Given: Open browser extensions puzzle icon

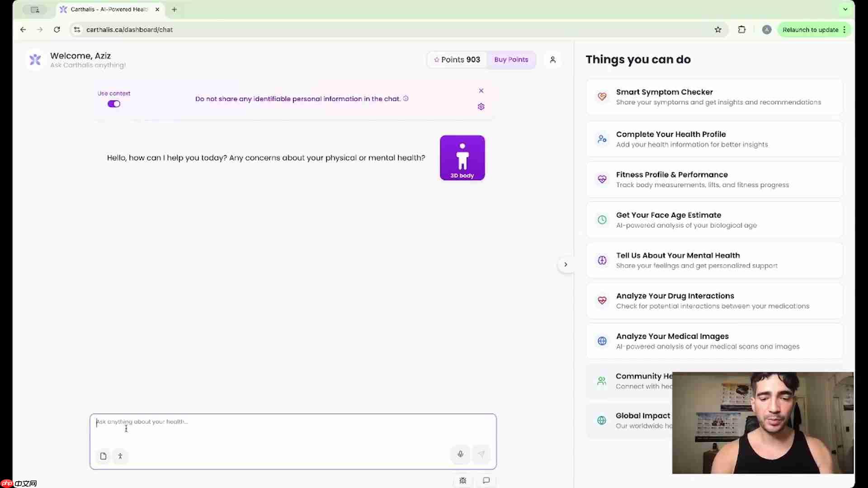Looking at the screenshot, I should [x=741, y=30].
